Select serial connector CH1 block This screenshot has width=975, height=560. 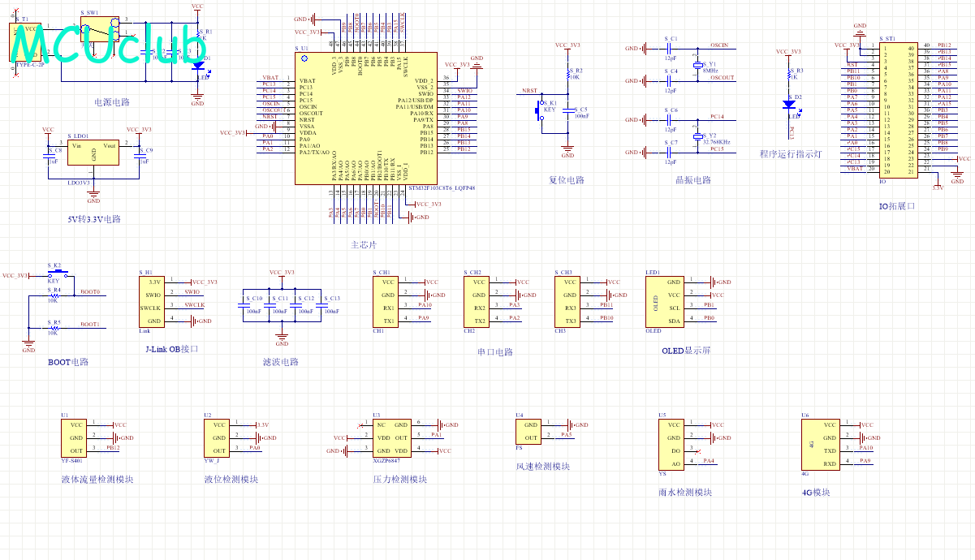387,302
